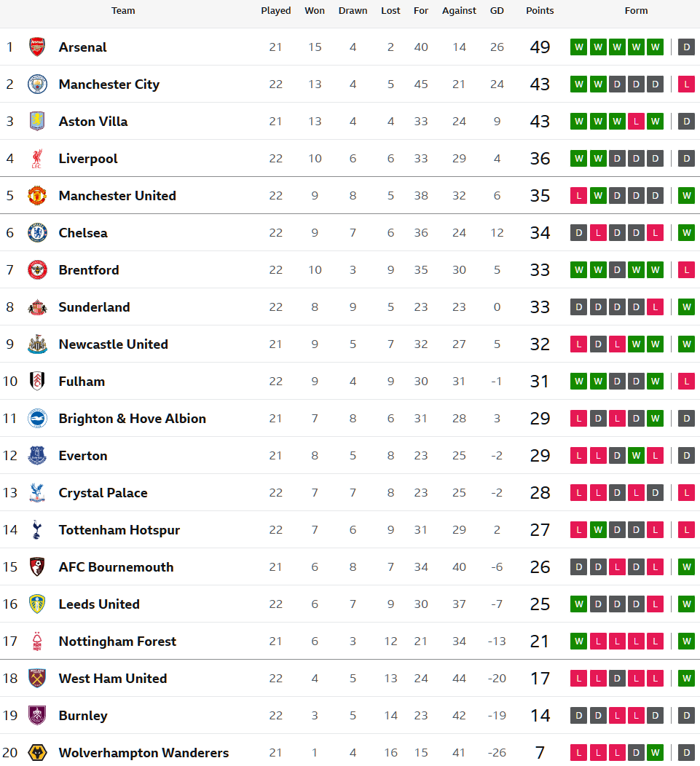The width and height of the screenshot is (700, 766).
Task: Click the Liverpool club crest icon
Action: 37,159
